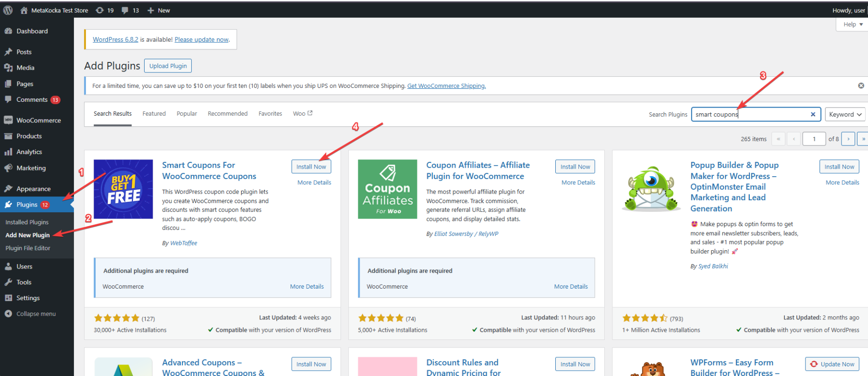Click the WooCommerce logo icon in sidebar

[x=8, y=120]
